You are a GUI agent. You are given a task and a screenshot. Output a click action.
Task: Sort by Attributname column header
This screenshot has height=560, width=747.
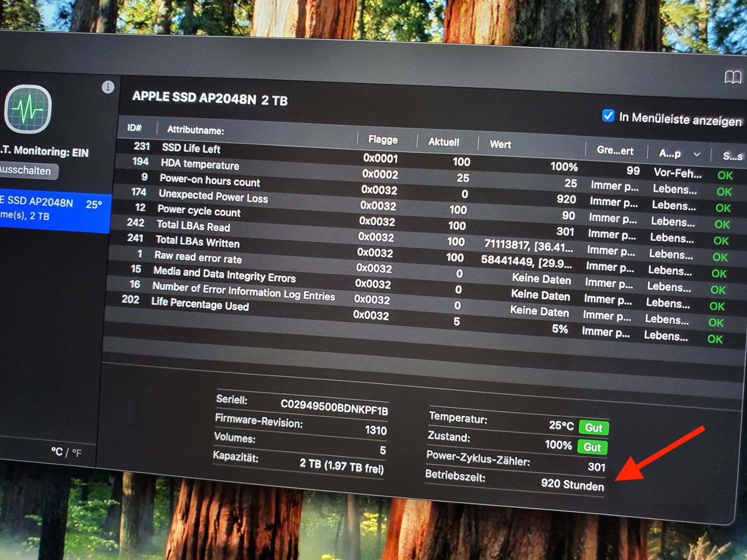tap(195, 130)
